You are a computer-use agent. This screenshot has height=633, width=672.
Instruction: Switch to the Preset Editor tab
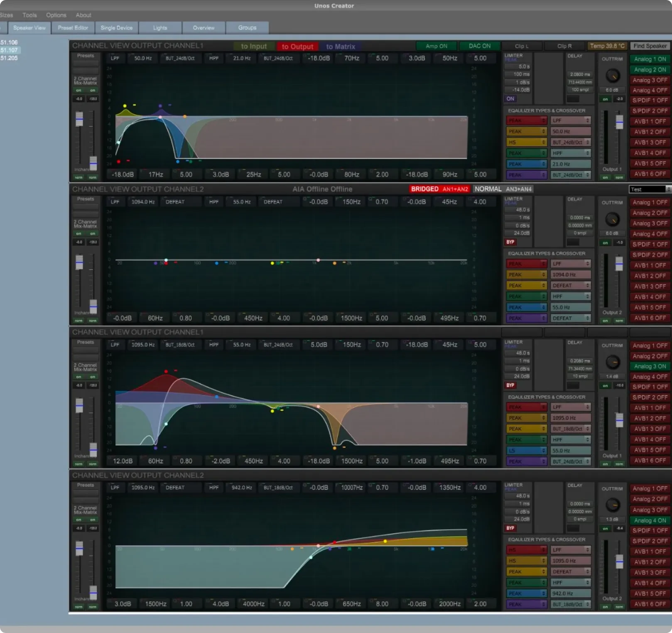point(73,28)
